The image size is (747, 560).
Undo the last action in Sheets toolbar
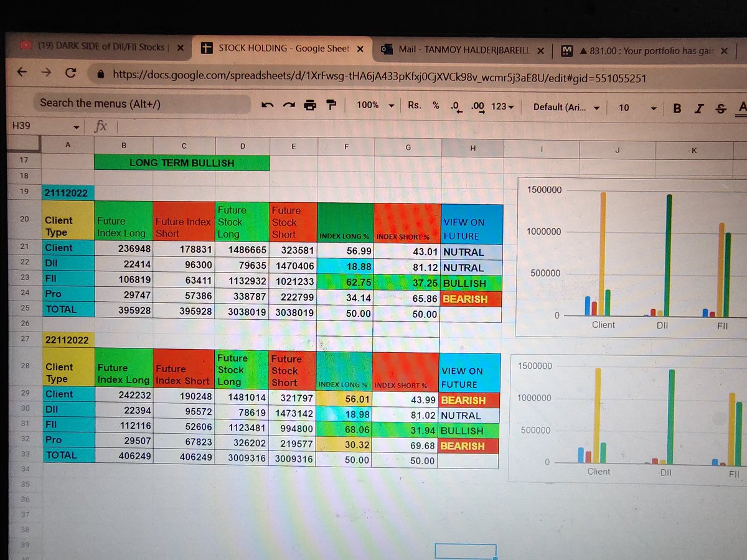click(x=268, y=105)
